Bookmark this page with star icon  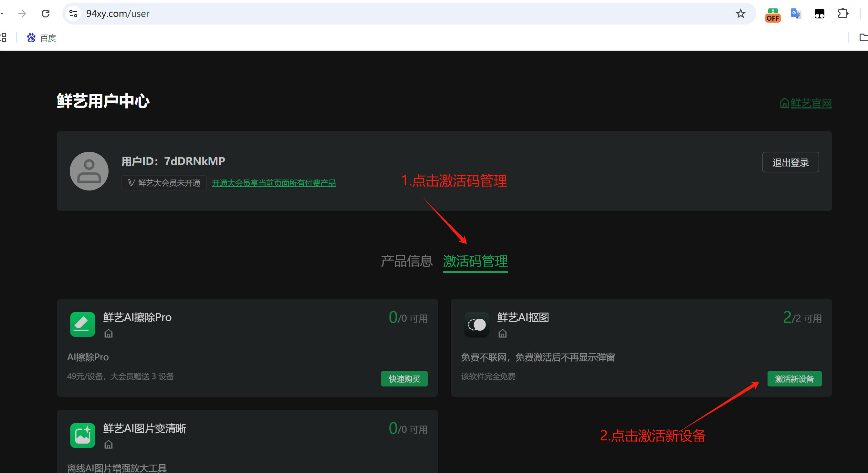point(740,14)
